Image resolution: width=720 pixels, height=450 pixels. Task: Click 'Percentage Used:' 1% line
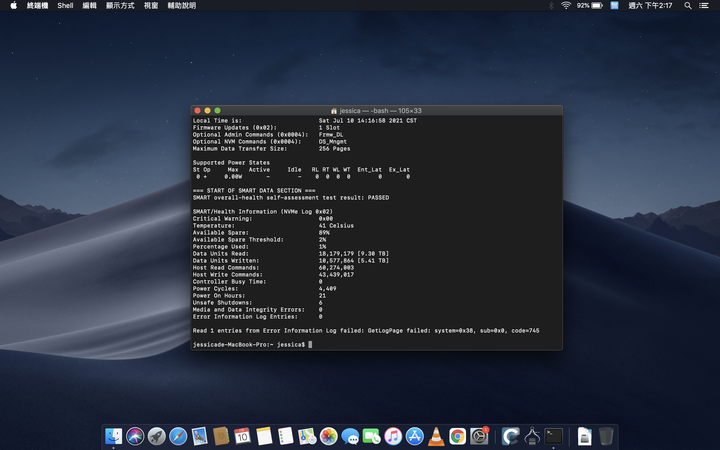(x=259, y=247)
